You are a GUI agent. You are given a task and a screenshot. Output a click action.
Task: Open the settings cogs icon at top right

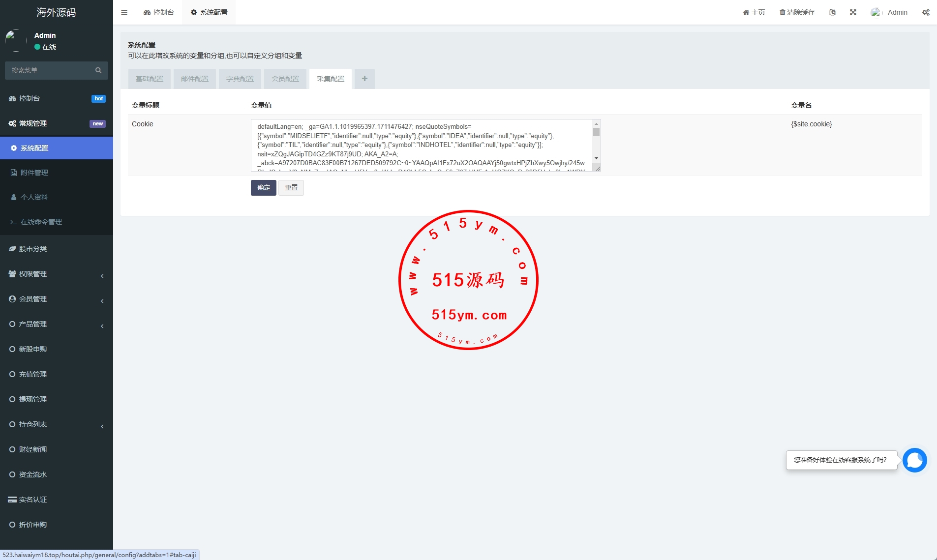pyautogui.click(x=926, y=12)
